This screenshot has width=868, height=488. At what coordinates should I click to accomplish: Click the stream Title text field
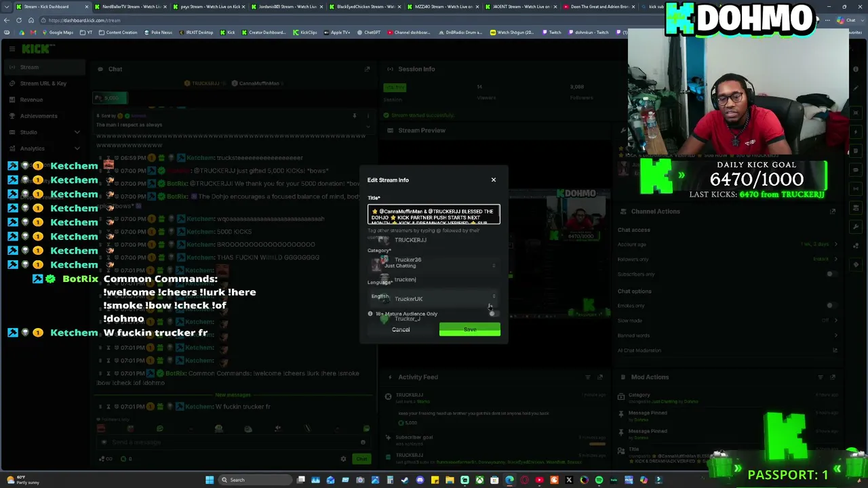point(434,214)
